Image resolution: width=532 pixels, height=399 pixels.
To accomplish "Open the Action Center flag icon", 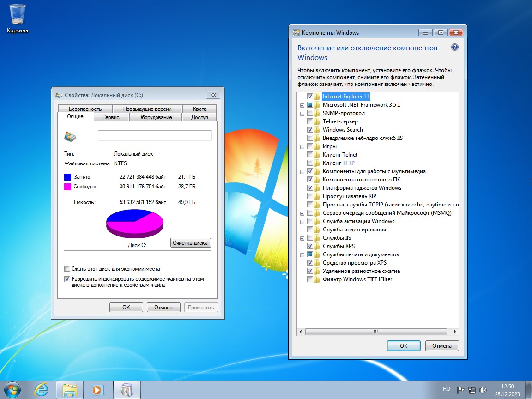I will 460,389.
